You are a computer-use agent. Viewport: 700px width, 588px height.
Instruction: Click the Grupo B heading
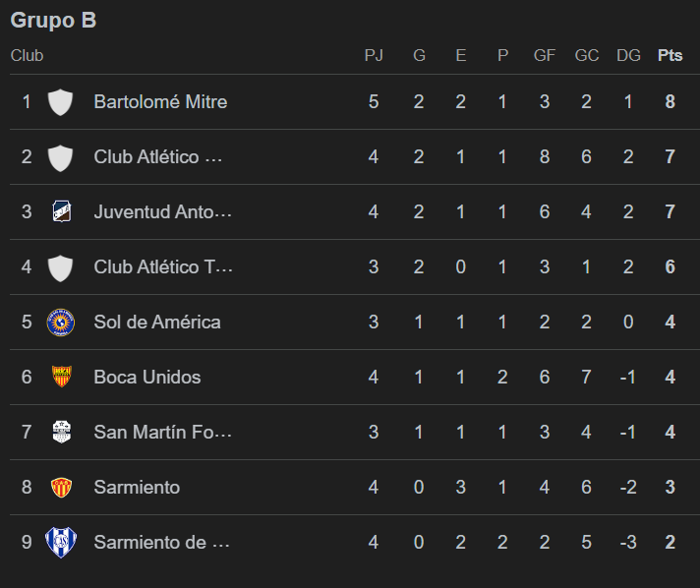[x=53, y=21]
